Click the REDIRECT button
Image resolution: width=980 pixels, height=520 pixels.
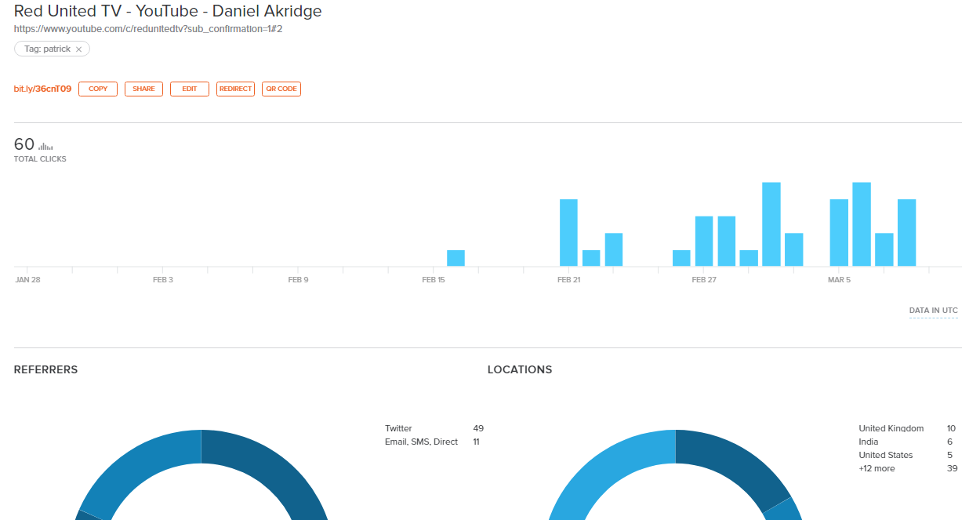[x=235, y=89]
